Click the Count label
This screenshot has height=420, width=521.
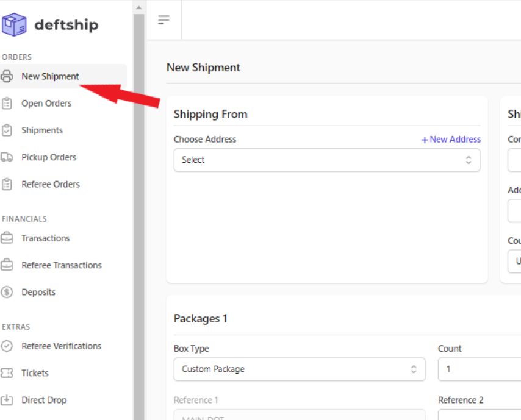pyautogui.click(x=450, y=349)
